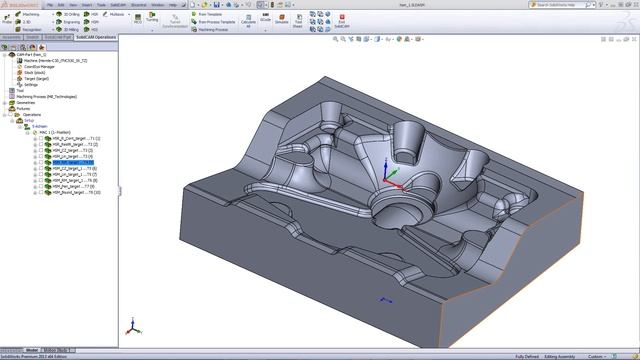This screenshot has width=640, height=360.
Task: Tick checkbox for HSM_CZ_target_1 (6)
Action: click(x=41, y=168)
